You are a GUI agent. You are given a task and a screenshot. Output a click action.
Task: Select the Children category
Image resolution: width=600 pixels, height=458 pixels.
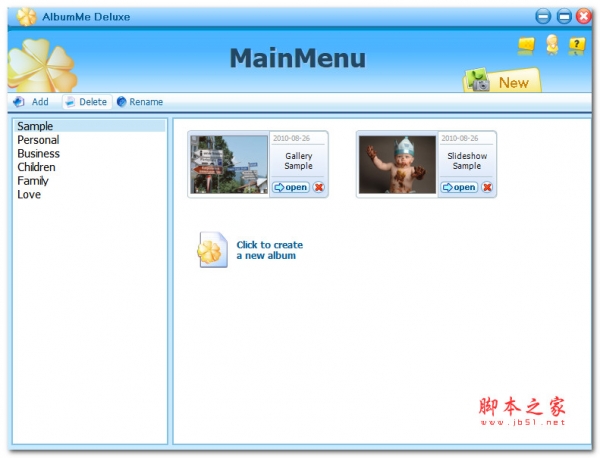[x=90, y=167]
